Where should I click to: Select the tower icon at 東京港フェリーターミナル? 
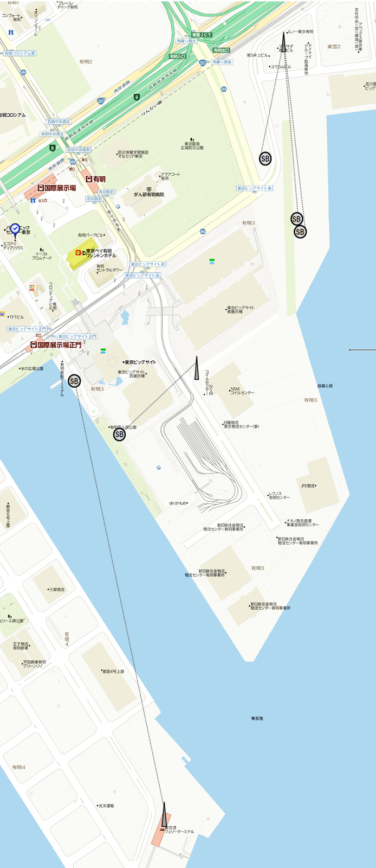point(164,815)
